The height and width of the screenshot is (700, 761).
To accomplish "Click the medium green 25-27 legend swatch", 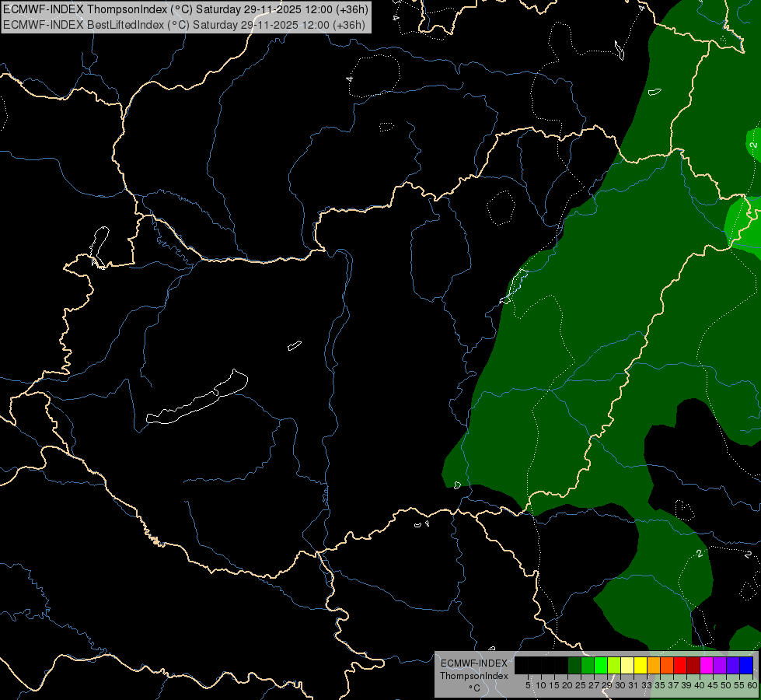I will [588, 665].
